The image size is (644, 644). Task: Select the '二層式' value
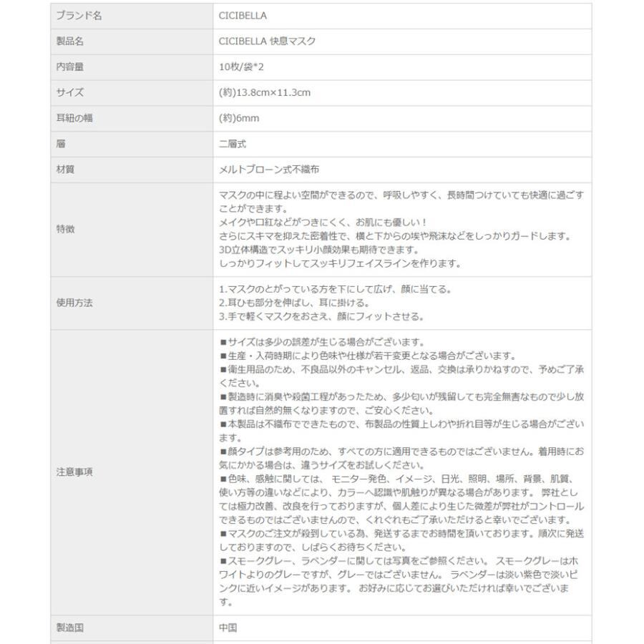[232, 144]
